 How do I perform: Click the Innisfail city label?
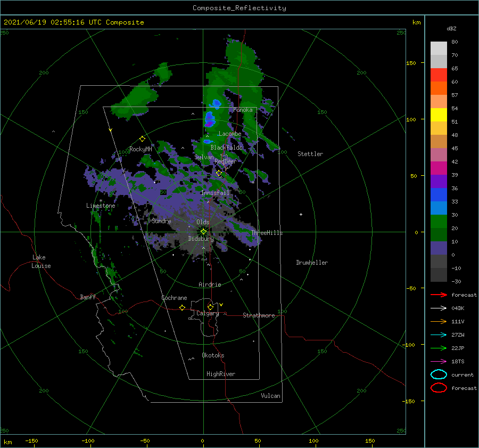click(215, 193)
